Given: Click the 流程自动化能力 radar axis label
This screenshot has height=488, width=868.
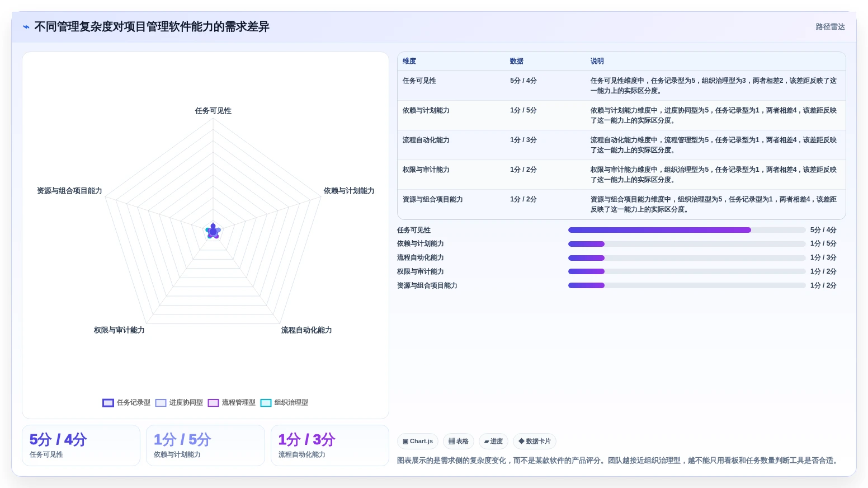Looking at the screenshot, I should click(306, 330).
